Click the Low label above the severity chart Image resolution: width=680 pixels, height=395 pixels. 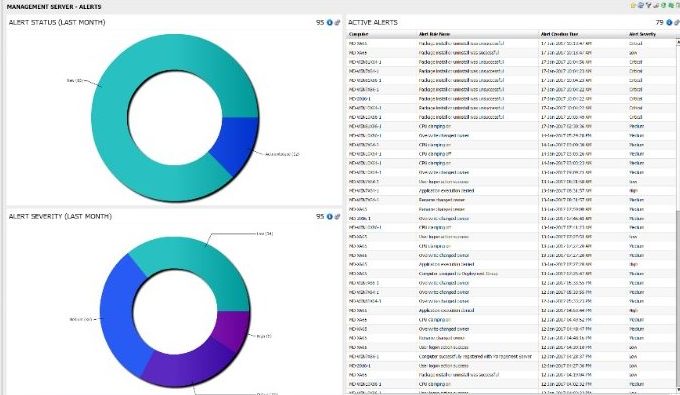coord(265,234)
